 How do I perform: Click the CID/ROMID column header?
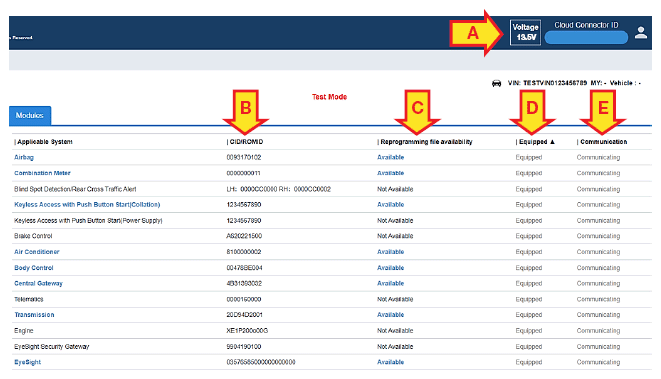(246, 142)
